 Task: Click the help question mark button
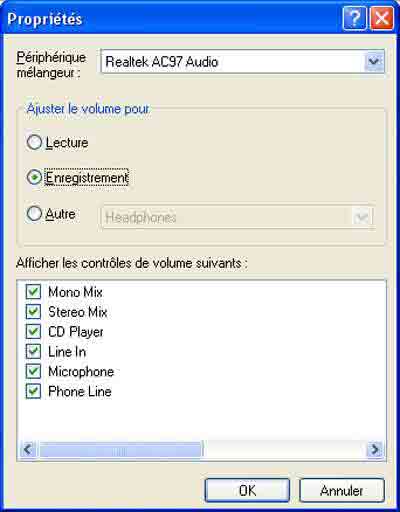(354, 18)
